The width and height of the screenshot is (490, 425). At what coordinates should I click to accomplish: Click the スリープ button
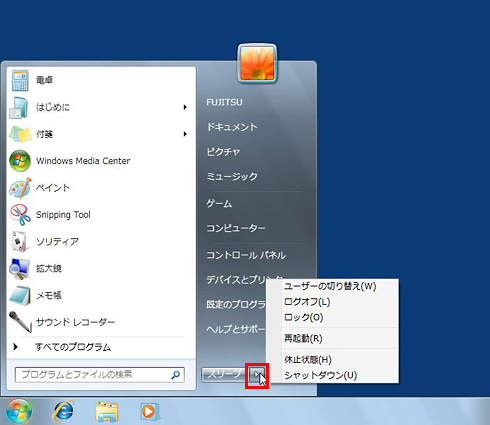(225, 375)
